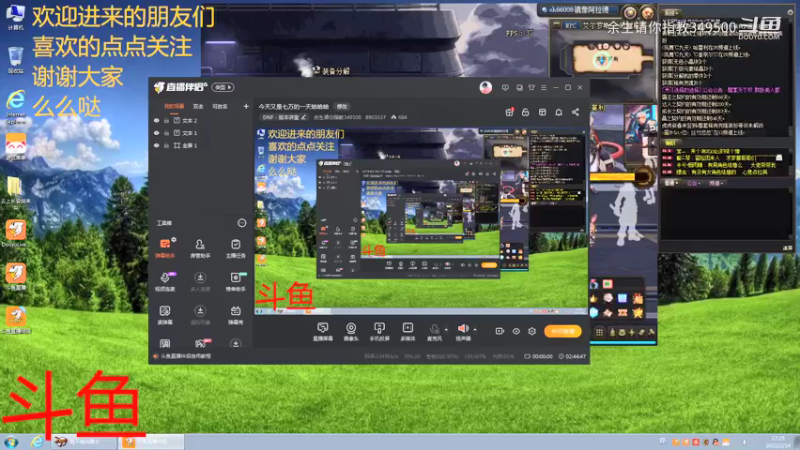Open the mode pill beside 直播伴侣 logo

pos(223,87)
